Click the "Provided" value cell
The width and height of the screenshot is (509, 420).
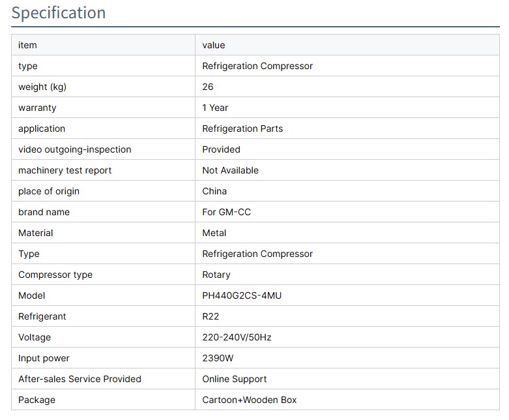click(x=222, y=149)
